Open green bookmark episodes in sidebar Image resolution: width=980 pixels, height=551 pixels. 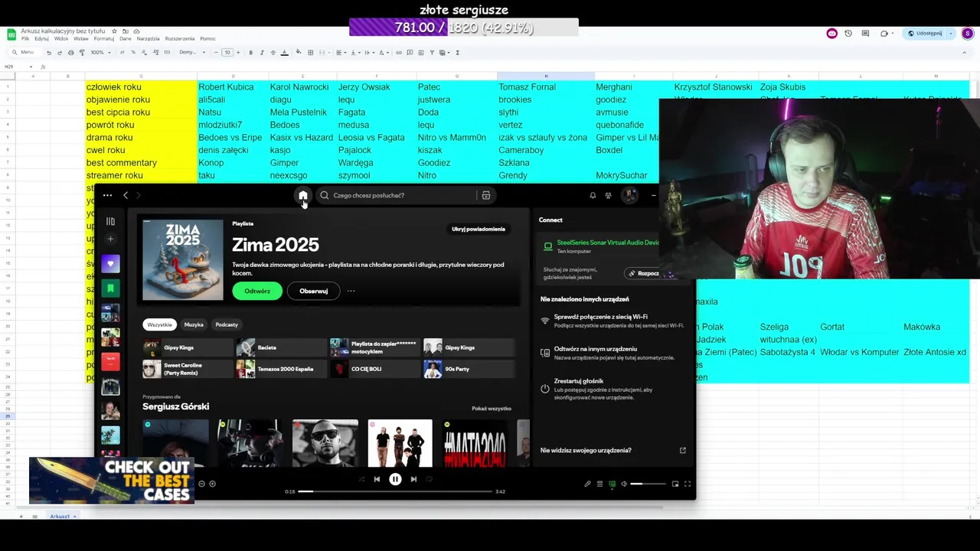110,289
